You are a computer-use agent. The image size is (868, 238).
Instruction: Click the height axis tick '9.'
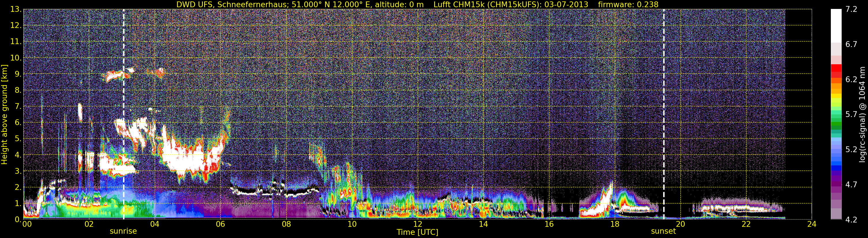pyautogui.click(x=18, y=74)
